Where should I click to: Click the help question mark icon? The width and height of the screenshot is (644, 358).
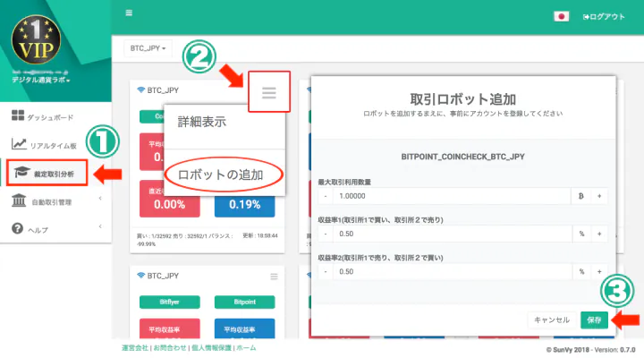click(x=17, y=228)
